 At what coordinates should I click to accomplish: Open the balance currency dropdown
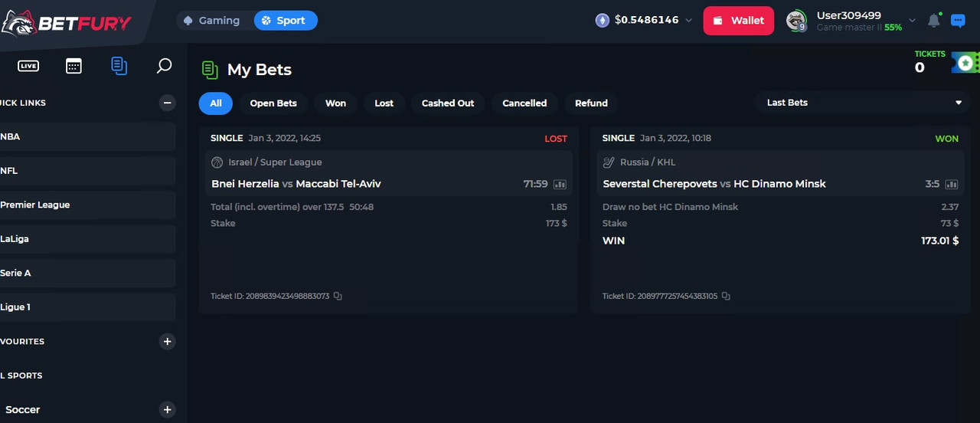(x=688, y=21)
